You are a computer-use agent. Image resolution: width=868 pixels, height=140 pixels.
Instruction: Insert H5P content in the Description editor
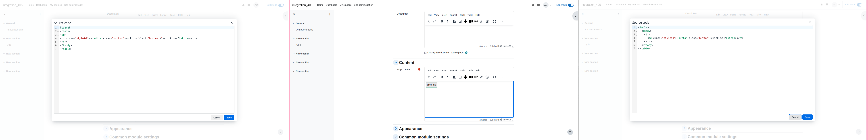click(x=476, y=22)
